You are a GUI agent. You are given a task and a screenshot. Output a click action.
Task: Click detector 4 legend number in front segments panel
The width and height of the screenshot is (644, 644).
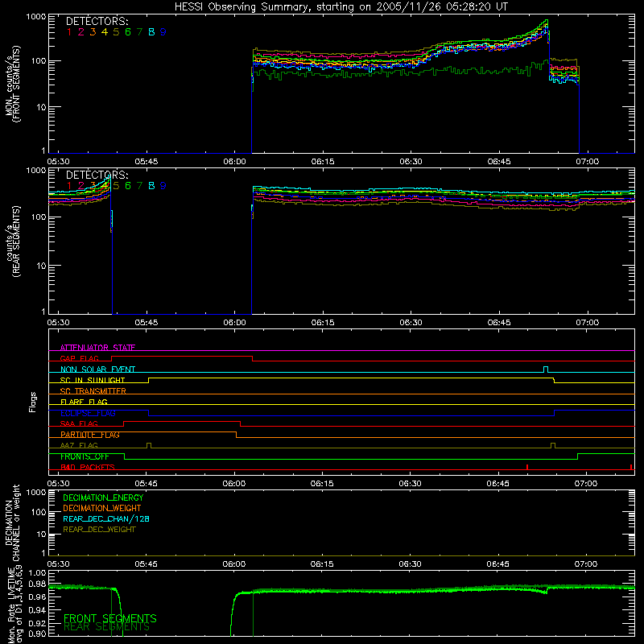click(105, 32)
